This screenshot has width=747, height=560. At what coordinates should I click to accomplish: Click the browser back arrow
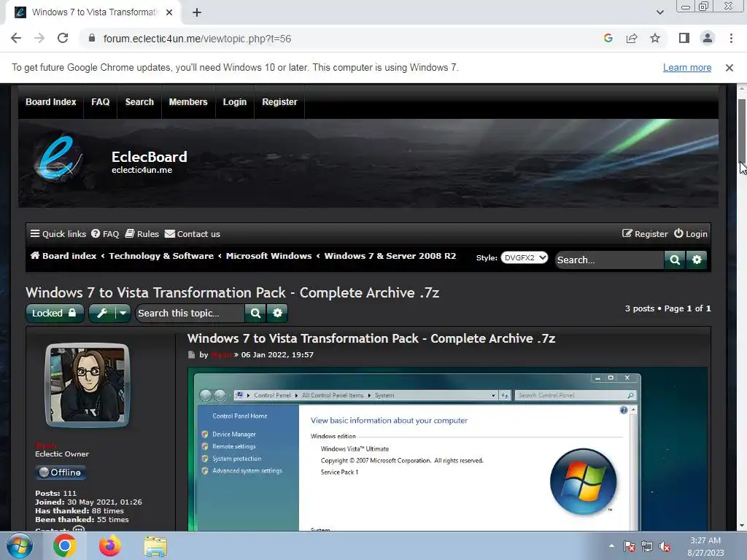(x=16, y=39)
